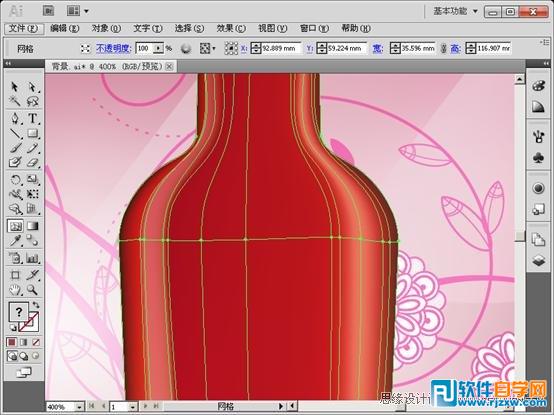This screenshot has height=415, width=554.
Task: Select the Hand tool
Action: point(15,290)
